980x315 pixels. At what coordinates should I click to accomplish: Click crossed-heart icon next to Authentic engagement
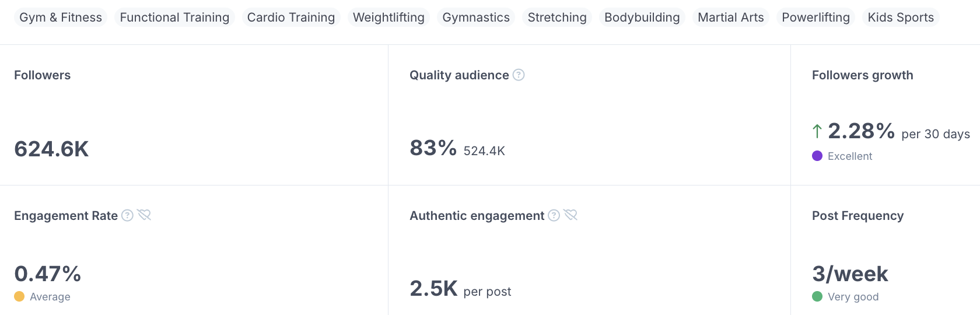point(571,215)
